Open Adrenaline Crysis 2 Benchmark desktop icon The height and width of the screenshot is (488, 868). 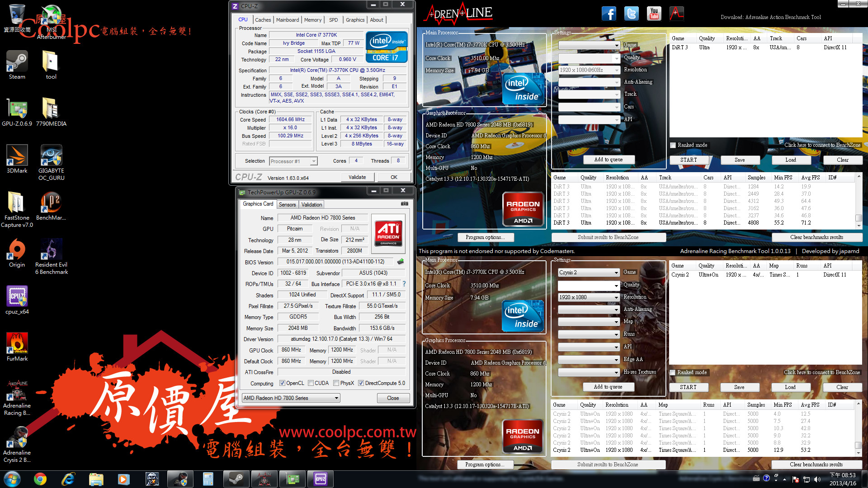(x=17, y=444)
